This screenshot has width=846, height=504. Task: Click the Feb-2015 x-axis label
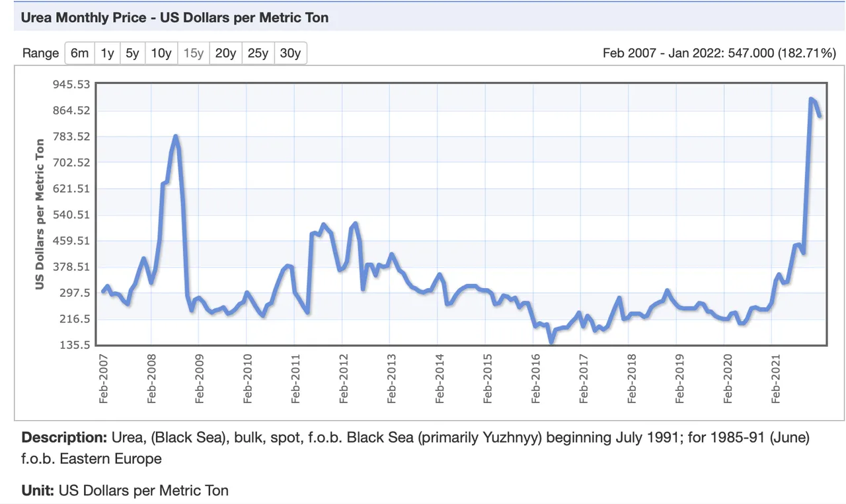[488, 378]
